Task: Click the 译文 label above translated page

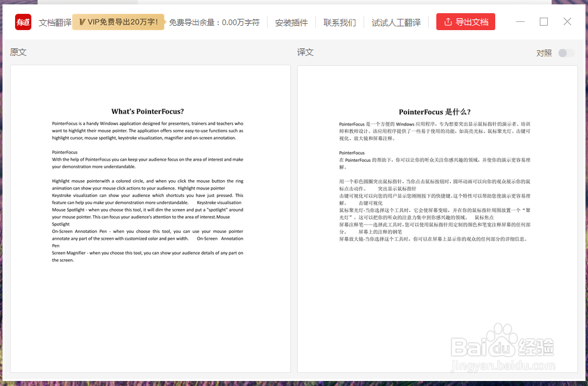Action: (305, 52)
